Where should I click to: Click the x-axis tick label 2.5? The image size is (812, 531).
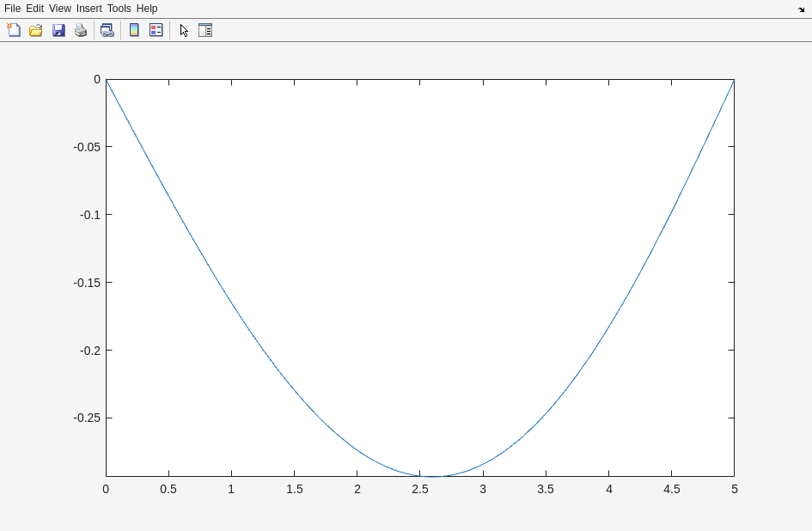(x=420, y=489)
